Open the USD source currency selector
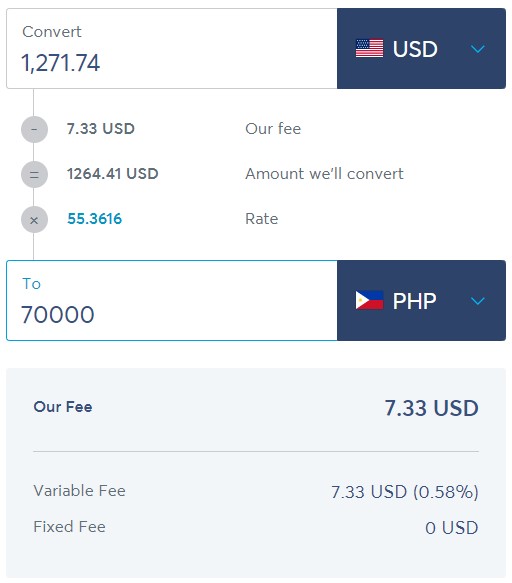The image size is (512, 583). [421, 48]
